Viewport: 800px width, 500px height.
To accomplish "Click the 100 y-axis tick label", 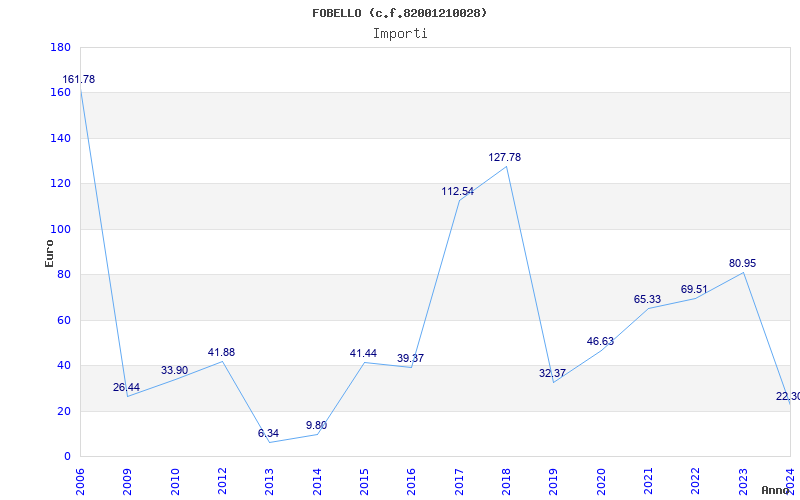I will click(x=61, y=230).
